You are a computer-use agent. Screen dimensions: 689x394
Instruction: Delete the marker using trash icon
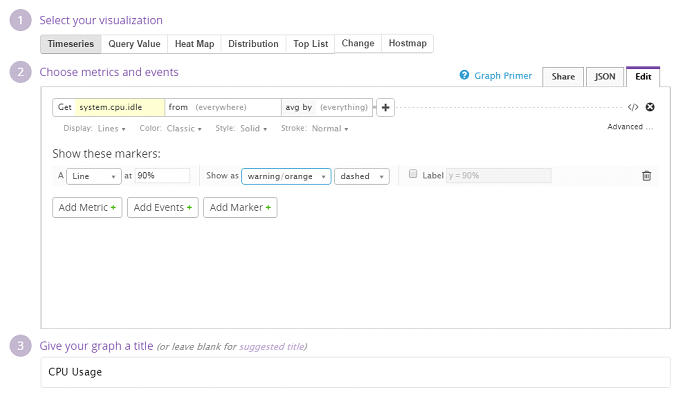(x=646, y=176)
